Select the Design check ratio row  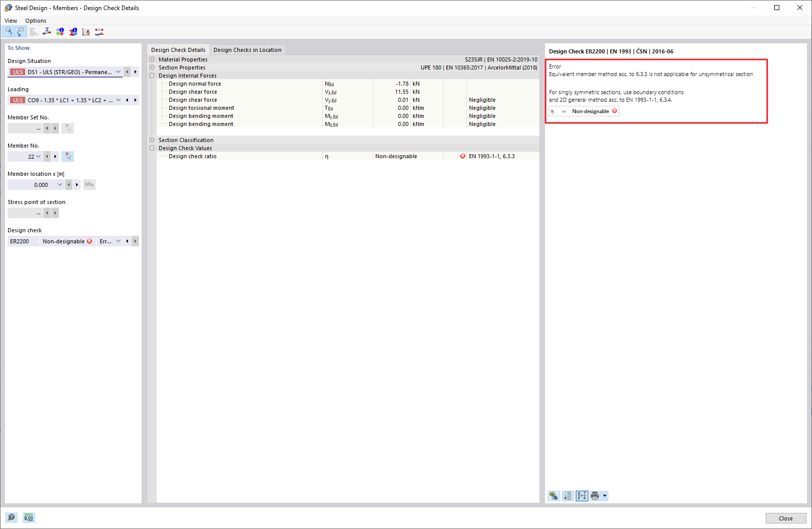[348, 156]
